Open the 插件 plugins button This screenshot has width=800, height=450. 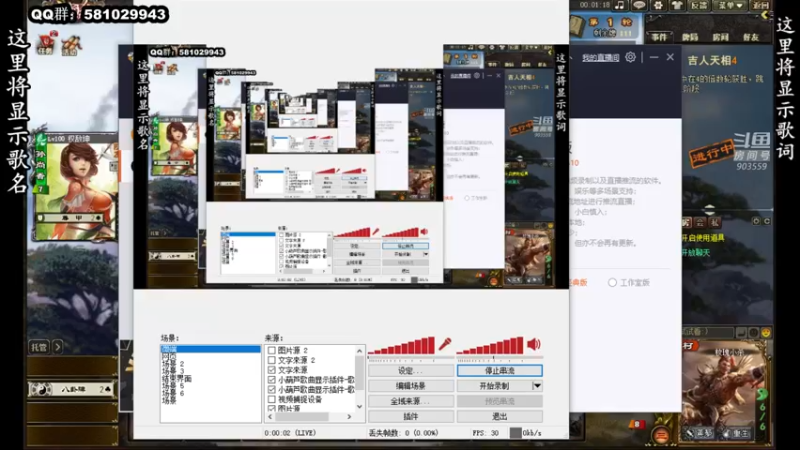(x=411, y=416)
